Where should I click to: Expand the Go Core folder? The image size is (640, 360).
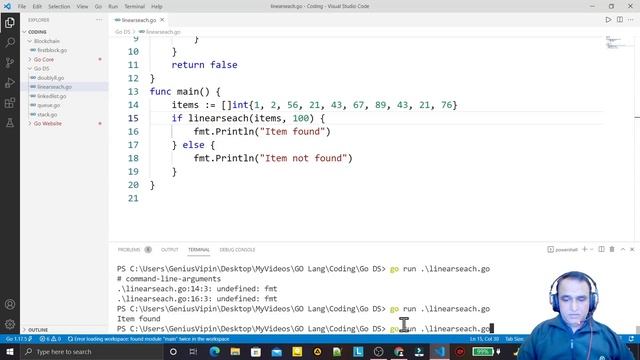coord(64,59)
